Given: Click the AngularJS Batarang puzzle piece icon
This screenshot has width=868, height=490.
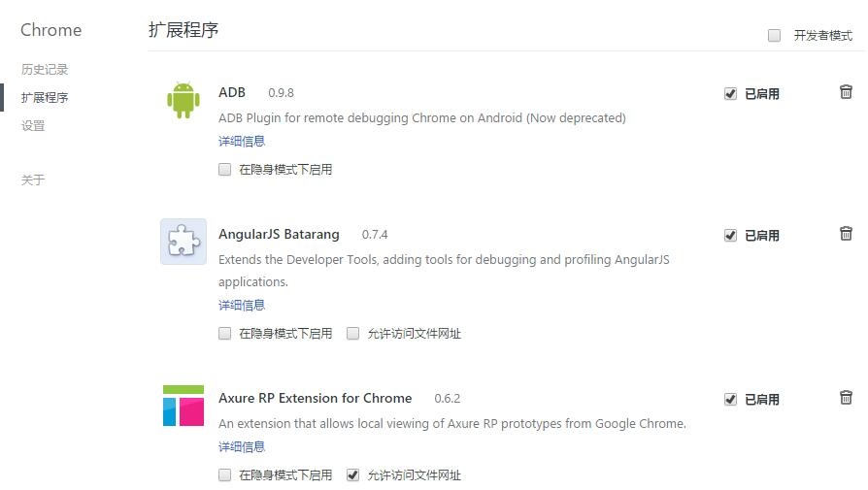Looking at the screenshot, I should pos(184,242).
